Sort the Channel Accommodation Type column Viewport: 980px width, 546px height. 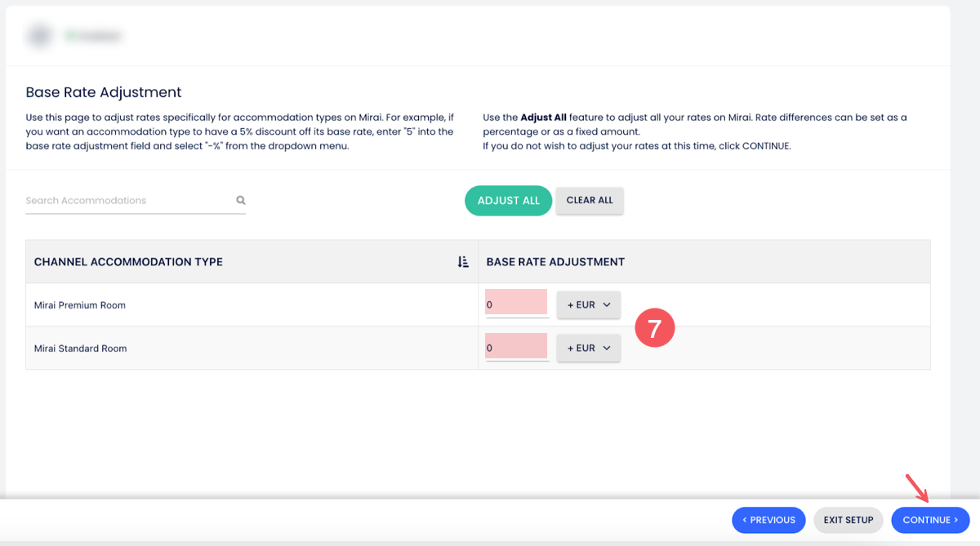pyautogui.click(x=463, y=262)
